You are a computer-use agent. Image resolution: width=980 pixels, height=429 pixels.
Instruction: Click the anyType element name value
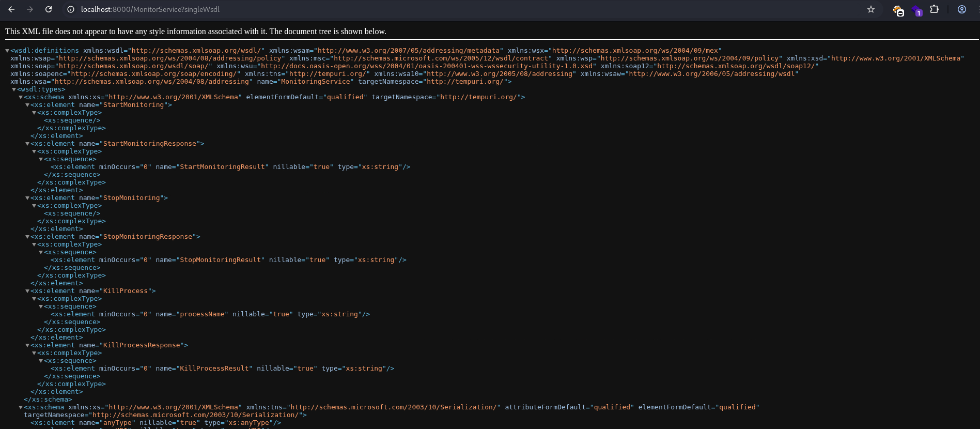[117, 423]
